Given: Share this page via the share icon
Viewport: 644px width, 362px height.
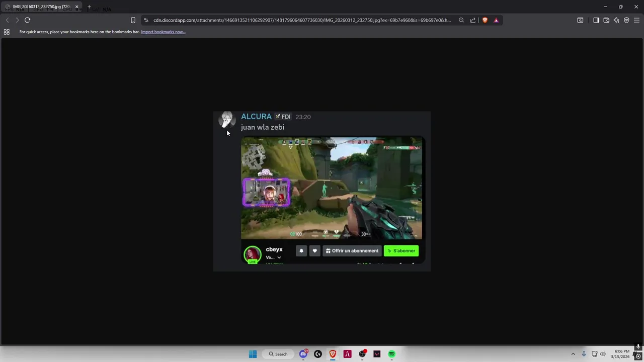Looking at the screenshot, I should (x=473, y=20).
